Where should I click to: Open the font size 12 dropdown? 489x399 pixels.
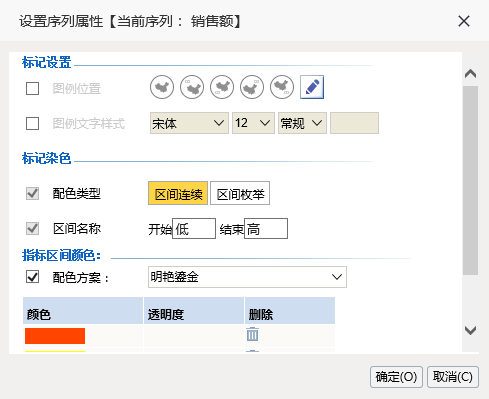pos(253,123)
